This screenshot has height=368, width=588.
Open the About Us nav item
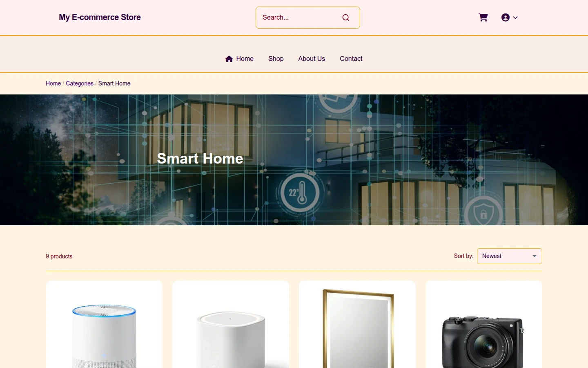[x=312, y=59]
